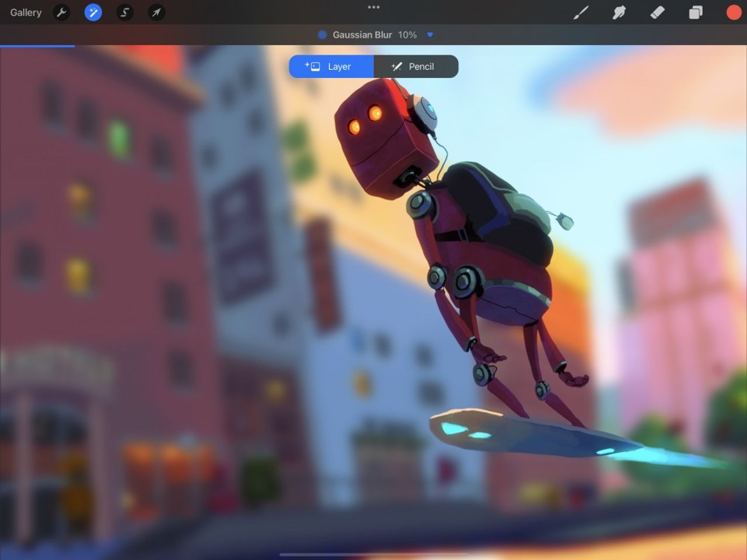Select the Paint brush tool
The height and width of the screenshot is (560, 747).
(x=581, y=12)
